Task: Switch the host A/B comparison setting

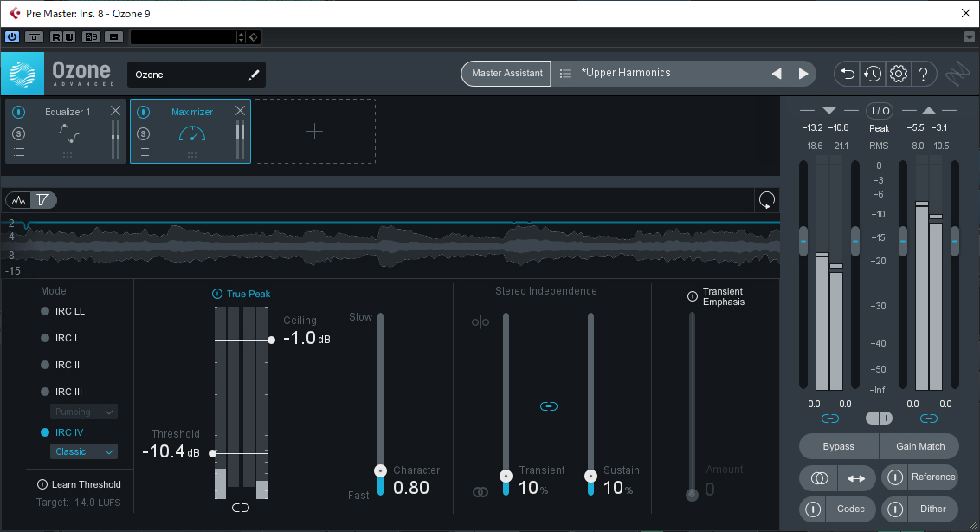Action: pos(91,37)
